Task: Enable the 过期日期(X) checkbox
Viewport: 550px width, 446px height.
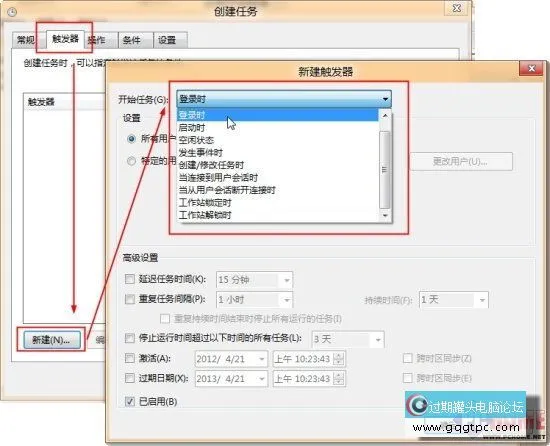Action: [x=130, y=378]
